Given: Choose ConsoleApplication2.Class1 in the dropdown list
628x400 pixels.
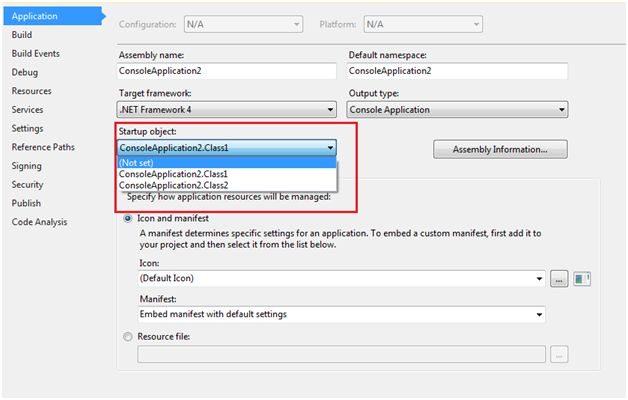Looking at the screenshot, I should tap(174, 174).
